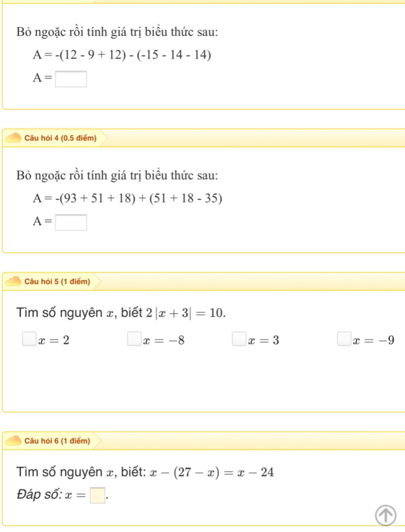405x532 pixels.
Task: Click the cloud icon beside Câu hỏi 4
Action: 14,138
